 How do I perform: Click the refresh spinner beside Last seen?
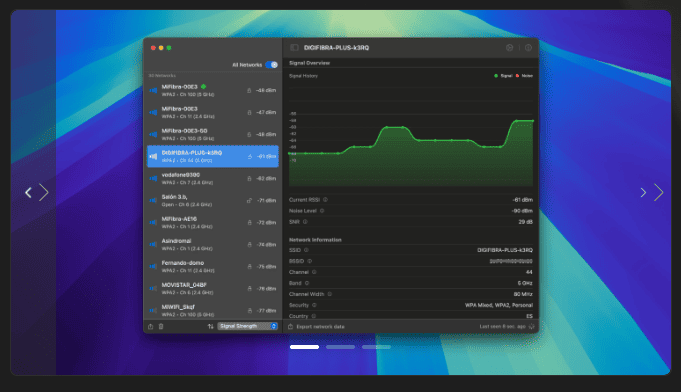click(x=532, y=326)
